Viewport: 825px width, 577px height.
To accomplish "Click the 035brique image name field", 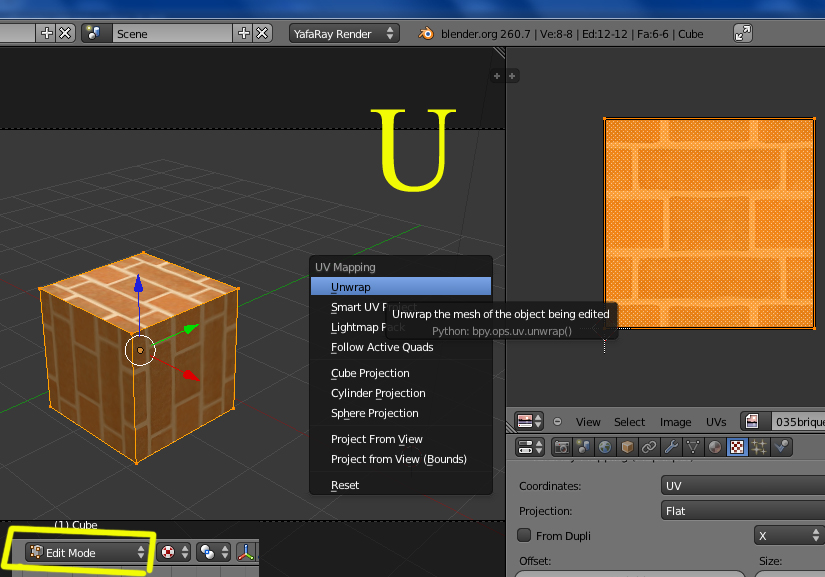I will 798,422.
